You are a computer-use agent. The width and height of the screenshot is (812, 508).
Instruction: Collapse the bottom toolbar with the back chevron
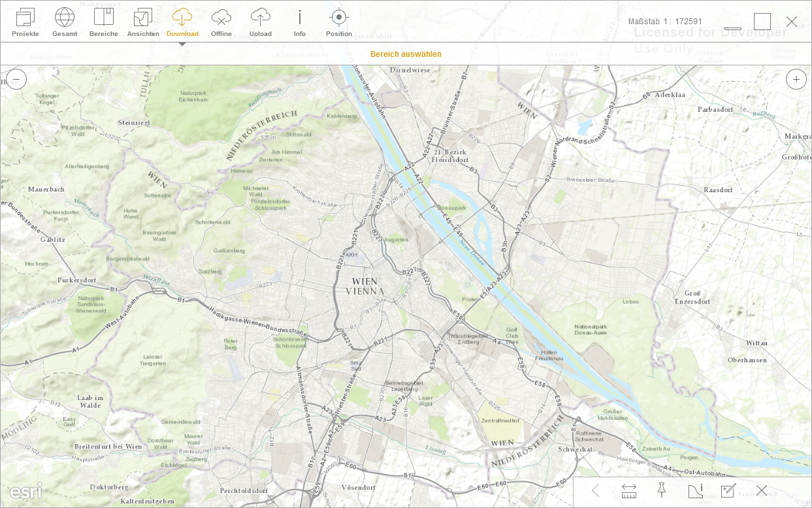pyautogui.click(x=595, y=490)
